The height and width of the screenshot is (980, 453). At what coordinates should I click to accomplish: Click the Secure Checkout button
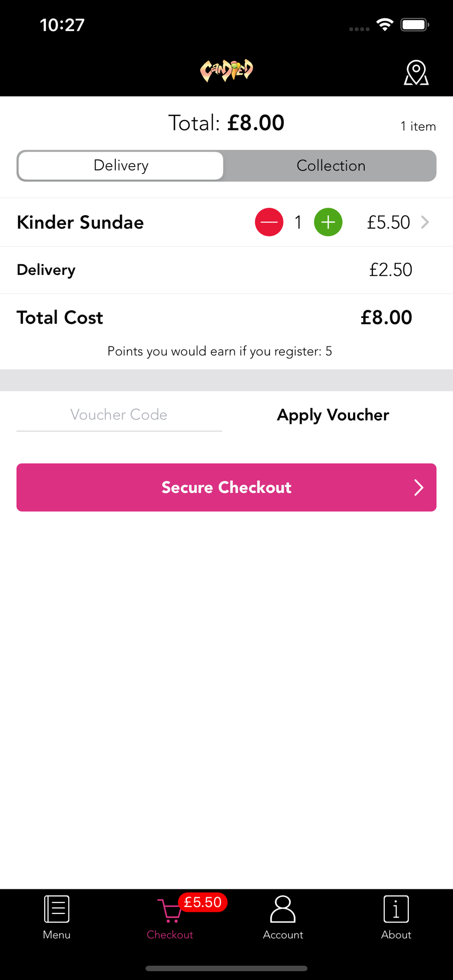(x=226, y=488)
